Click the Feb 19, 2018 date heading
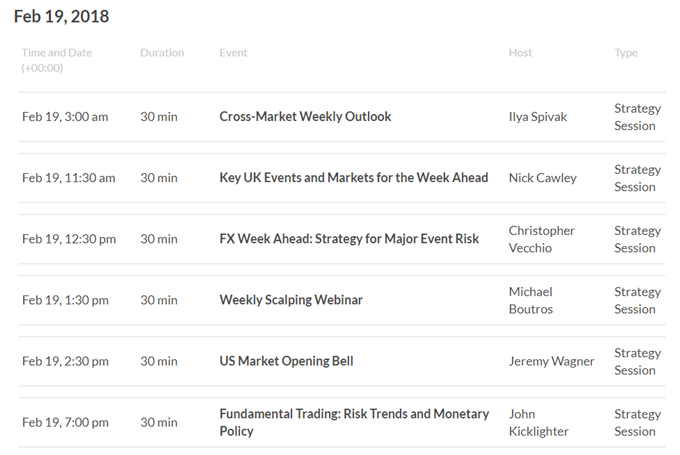Screen dimensions: 680x455 coord(61,16)
